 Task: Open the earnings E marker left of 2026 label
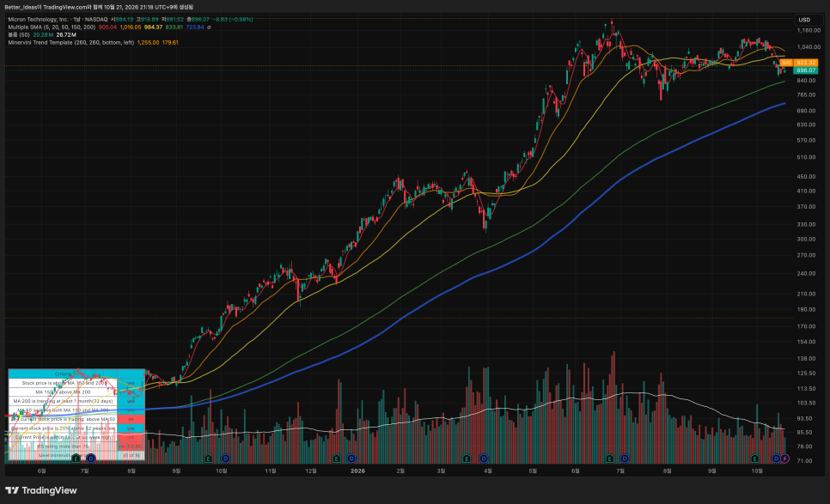pos(336,458)
